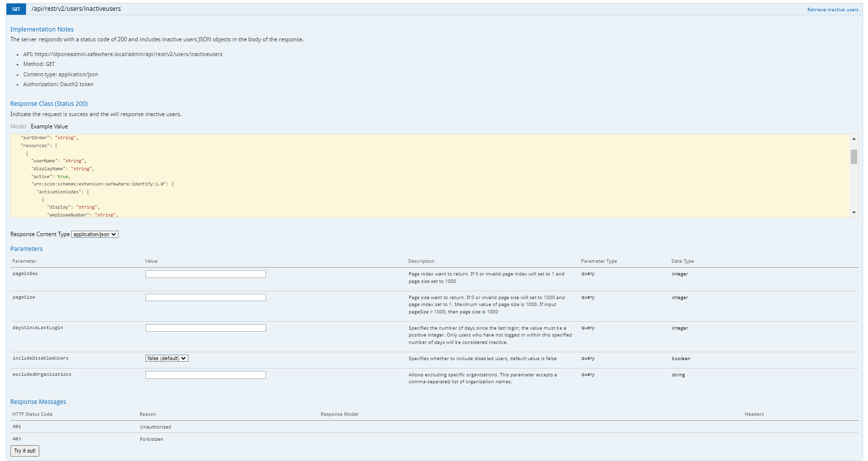Click the Response Class (Status 200) heading
This screenshot has width=868, height=461.
pyautogui.click(x=49, y=104)
